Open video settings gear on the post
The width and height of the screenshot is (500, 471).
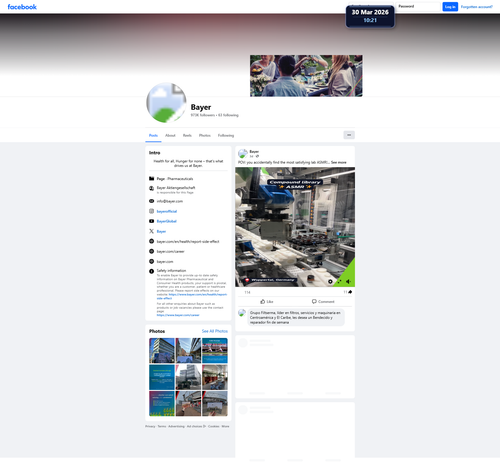click(x=330, y=282)
